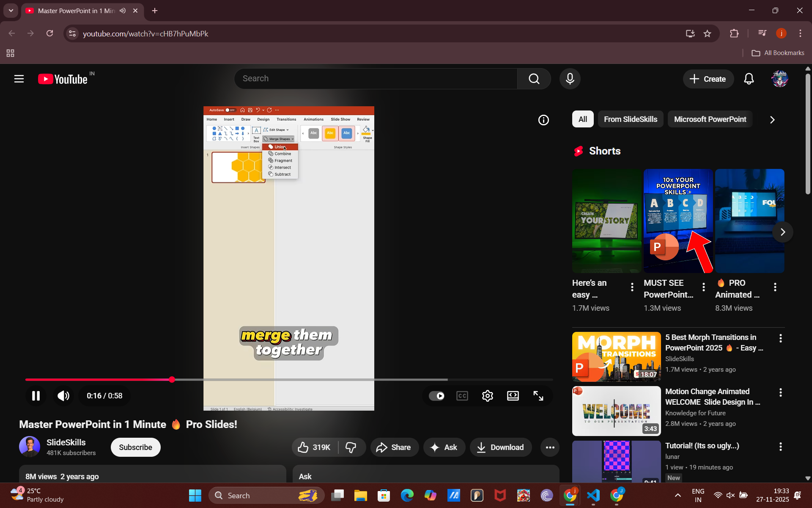Toggle the autoplay switch
Screen dimensions: 812x508
click(x=436, y=396)
